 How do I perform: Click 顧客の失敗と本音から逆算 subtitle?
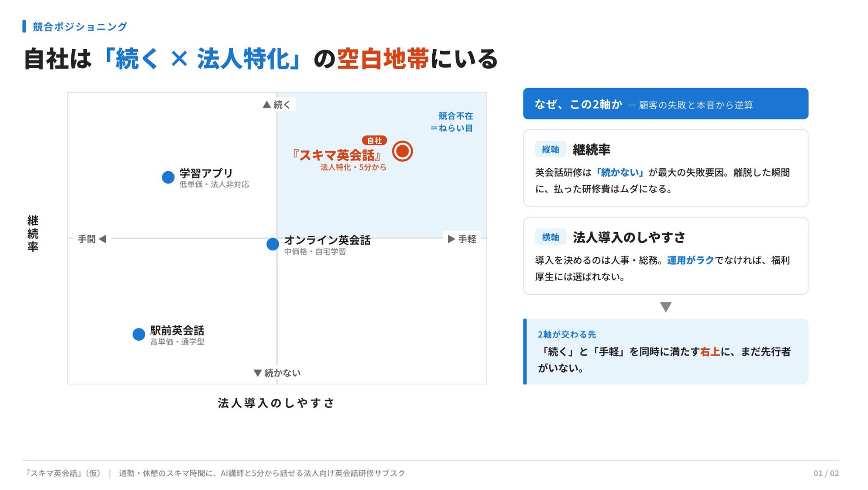696,105
